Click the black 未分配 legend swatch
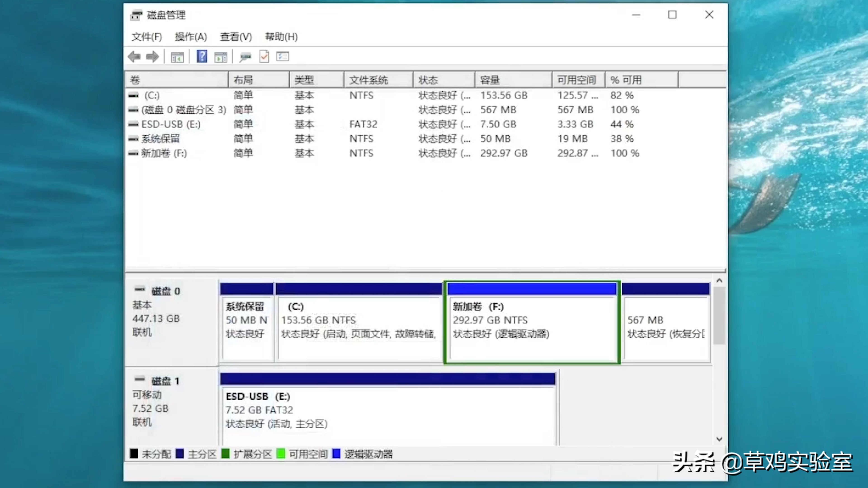The height and width of the screenshot is (488, 868). (x=134, y=454)
